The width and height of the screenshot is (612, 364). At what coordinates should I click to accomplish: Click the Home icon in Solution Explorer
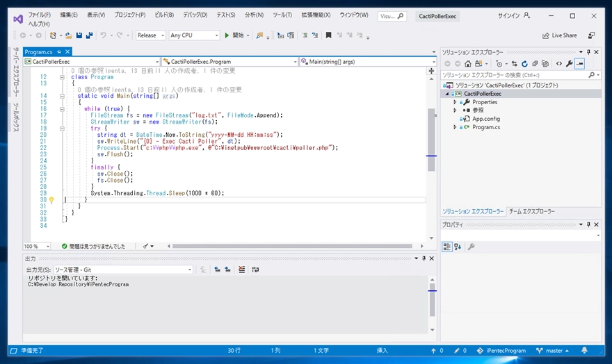(x=467, y=63)
